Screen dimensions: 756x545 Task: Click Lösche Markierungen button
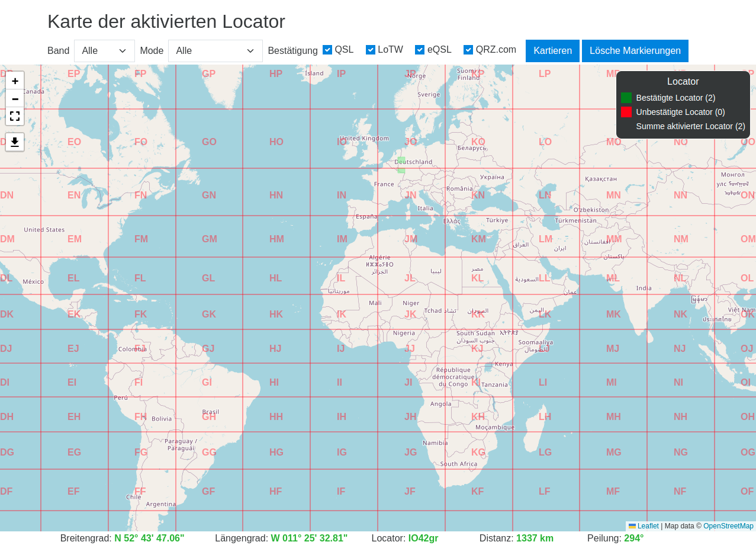tap(635, 51)
